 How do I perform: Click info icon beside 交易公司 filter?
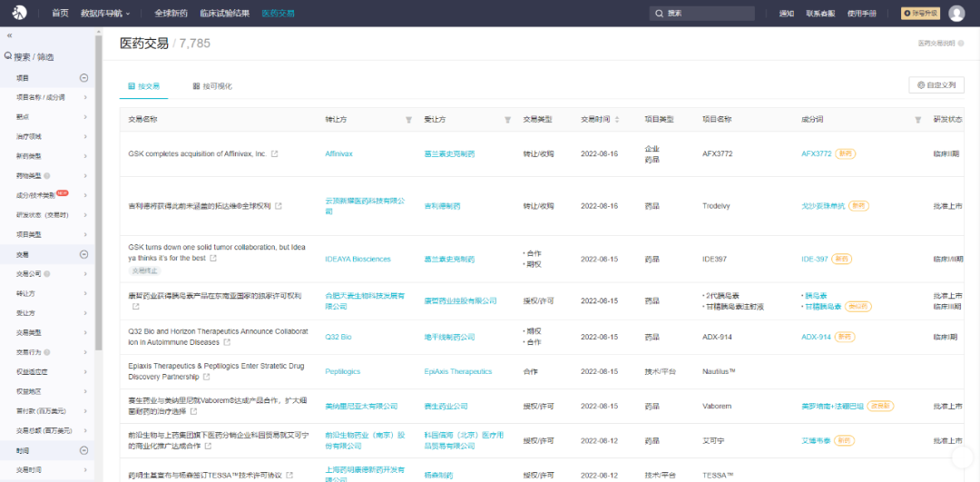coord(47,274)
